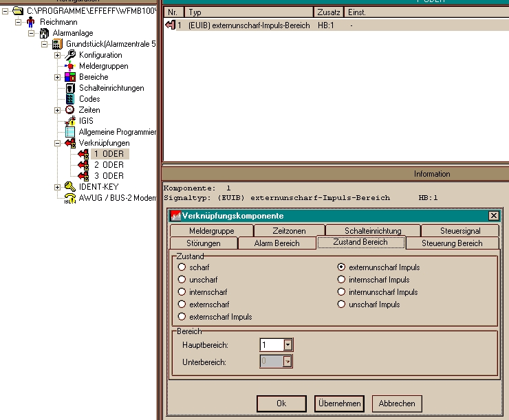Click the IDENT-KEY key icon
Image resolution: width=509 pixels, height=420 pixels.
[x=70, y=187]
